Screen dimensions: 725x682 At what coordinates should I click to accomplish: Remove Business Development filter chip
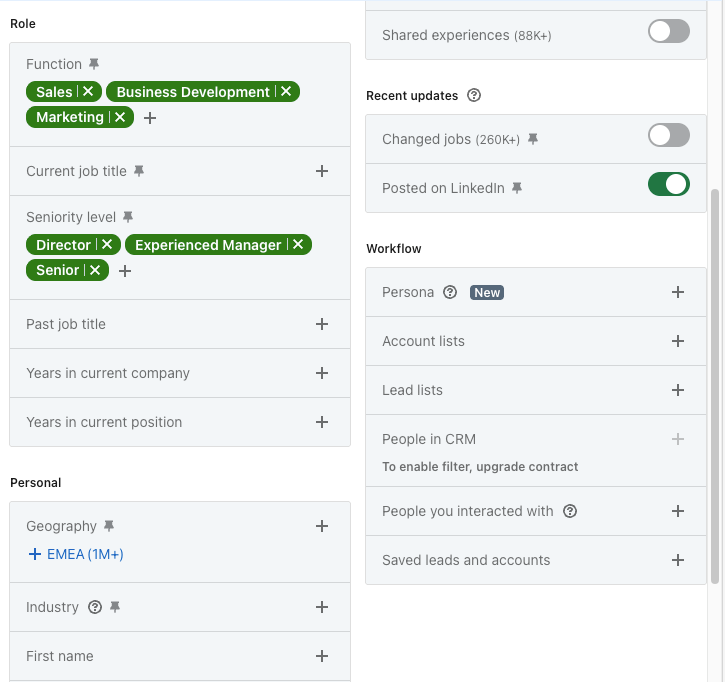pyautogui.click(x=286, y=92)
